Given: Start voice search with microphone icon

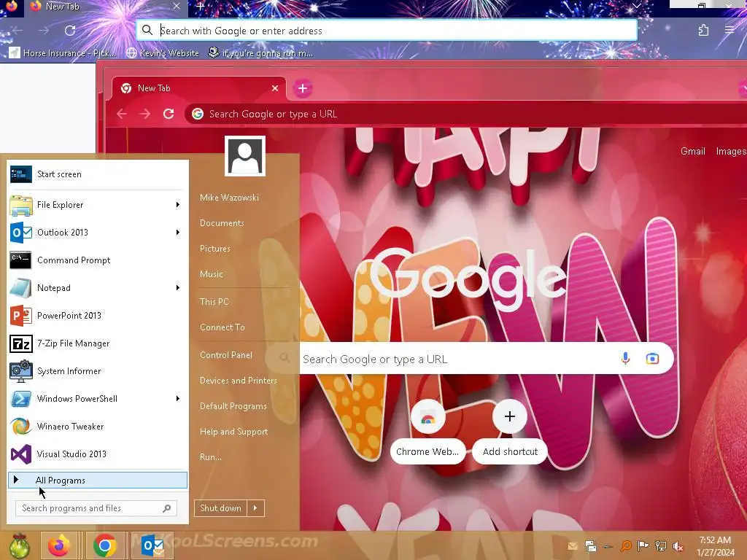Looking at the screenshot, I should tap(625, 359).
